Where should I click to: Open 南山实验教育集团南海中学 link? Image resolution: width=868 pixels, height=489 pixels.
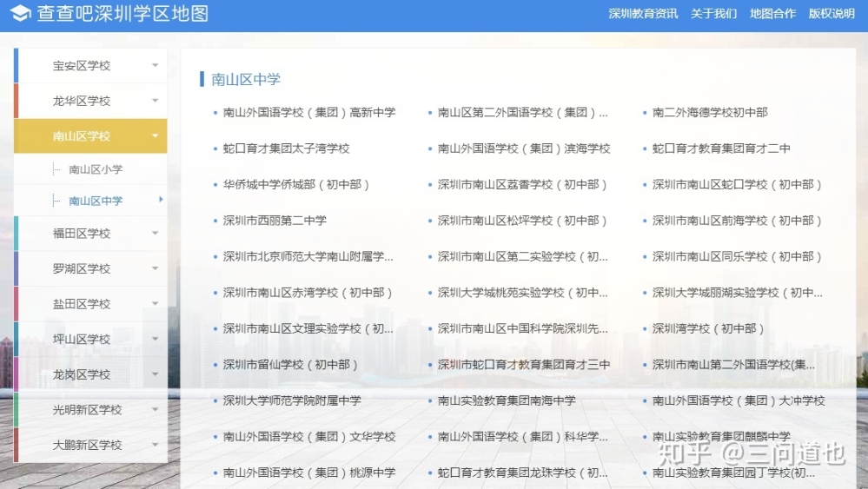tap(507, 400)
